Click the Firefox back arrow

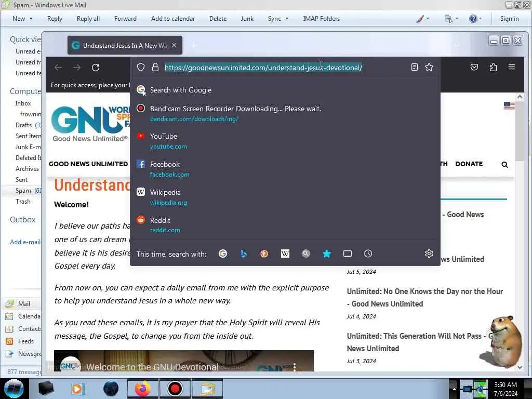[58, 68]
